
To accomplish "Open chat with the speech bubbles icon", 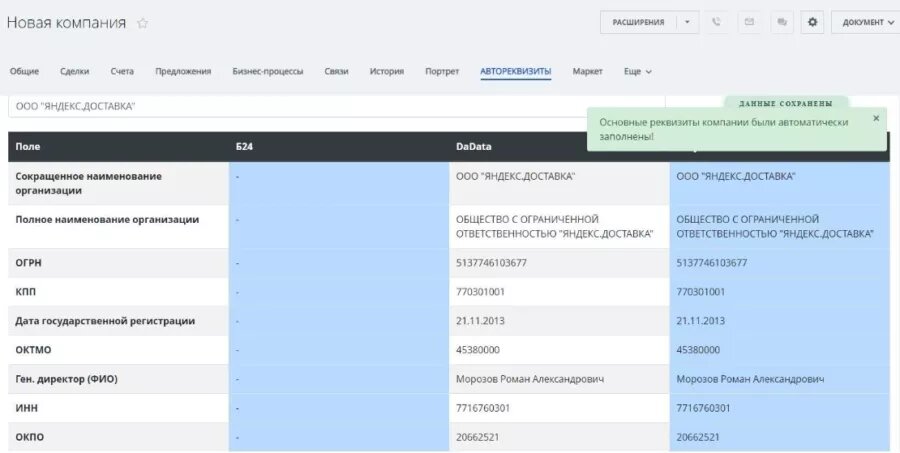I will point(782,22).
